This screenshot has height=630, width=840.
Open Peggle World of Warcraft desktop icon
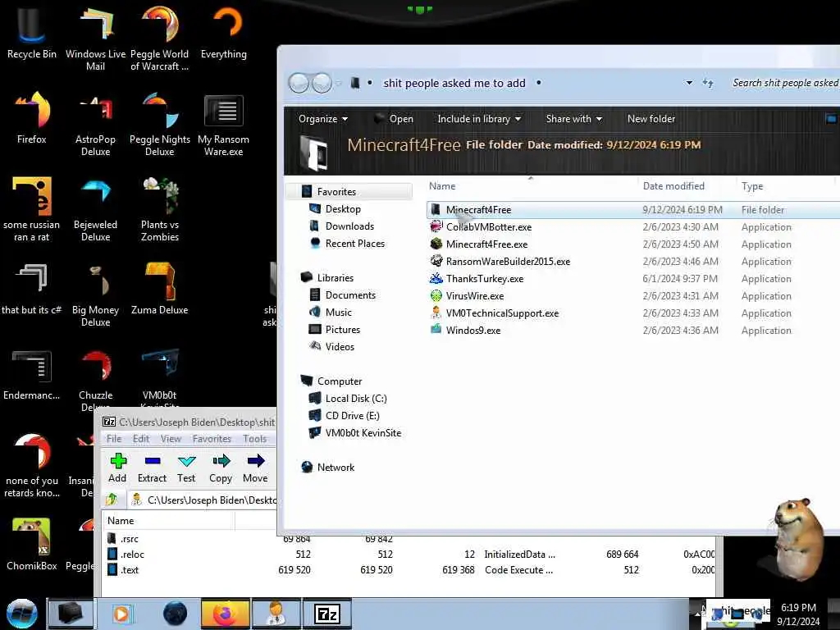pyautogui.click(x=160, y=38)
